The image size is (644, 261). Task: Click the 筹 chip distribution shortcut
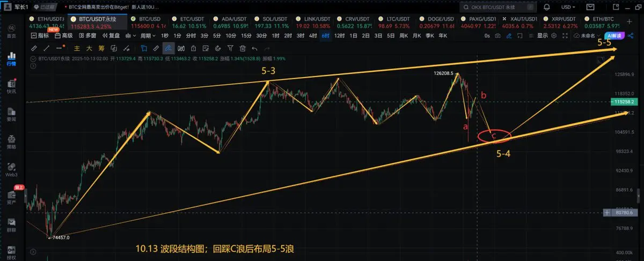[x=101, y=48]
